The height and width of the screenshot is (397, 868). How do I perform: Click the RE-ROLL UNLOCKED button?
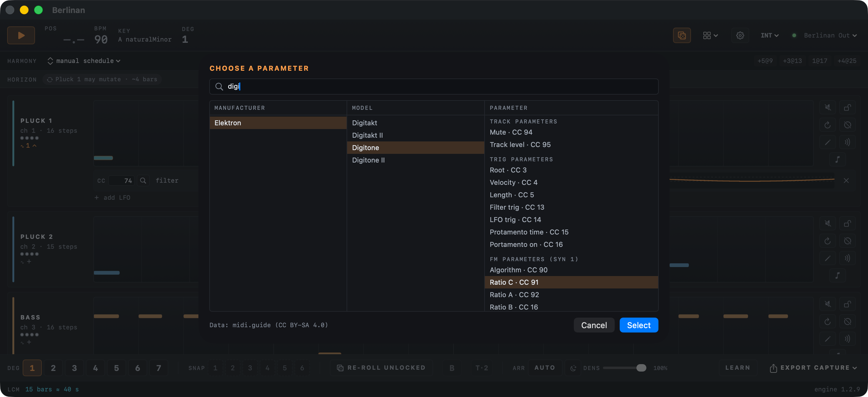point(381,368)
